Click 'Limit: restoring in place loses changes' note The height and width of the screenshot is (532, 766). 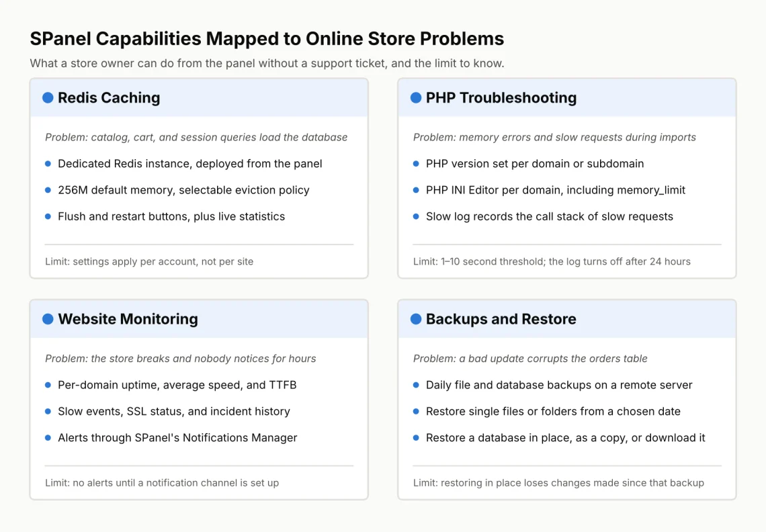coord(558,483)
